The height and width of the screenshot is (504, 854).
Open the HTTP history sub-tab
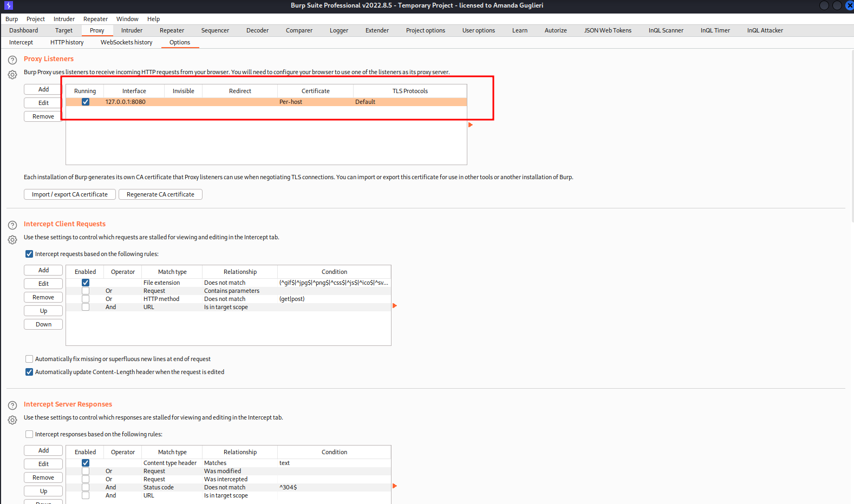[67, 42]
